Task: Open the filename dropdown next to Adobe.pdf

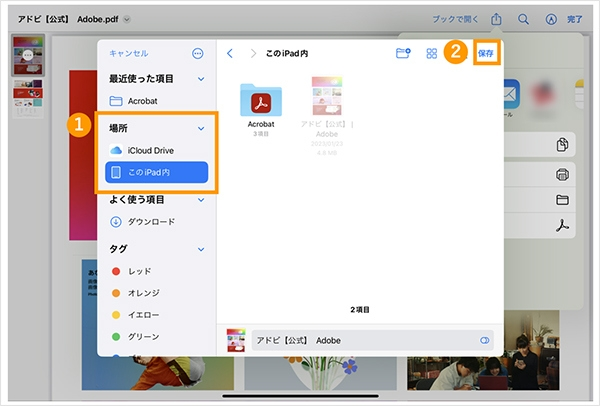Action: coord(127,19)
